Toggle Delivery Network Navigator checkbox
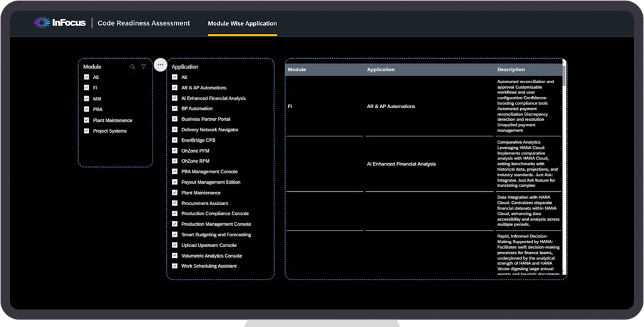Image resolution: width=644 pixels, height=327 pixels. coord(174,129)
